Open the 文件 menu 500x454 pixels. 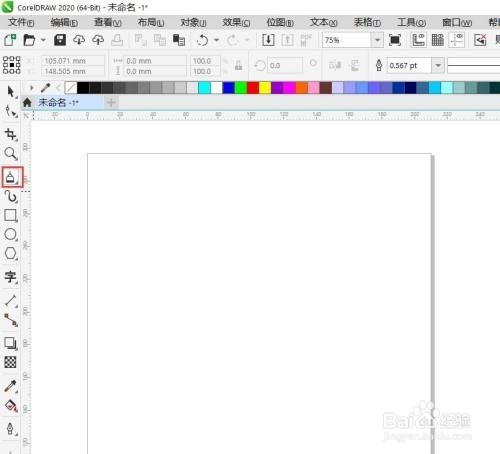[21, 22]
